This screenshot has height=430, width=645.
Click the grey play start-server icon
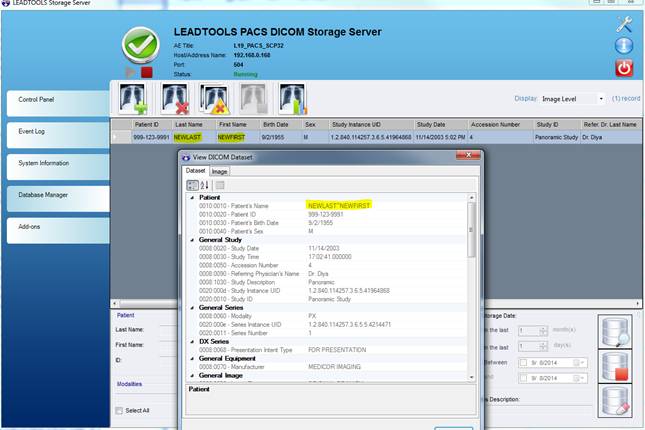coord(130,72)
